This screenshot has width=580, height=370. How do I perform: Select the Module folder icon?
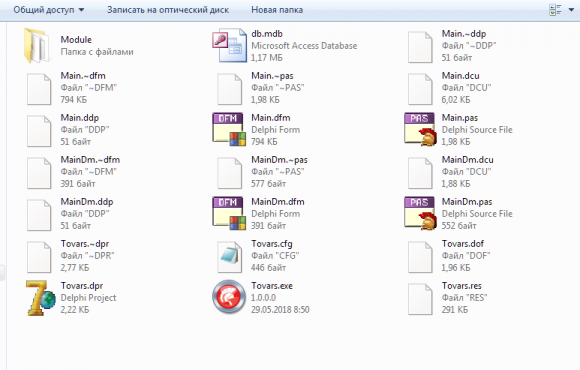(37, 46)
